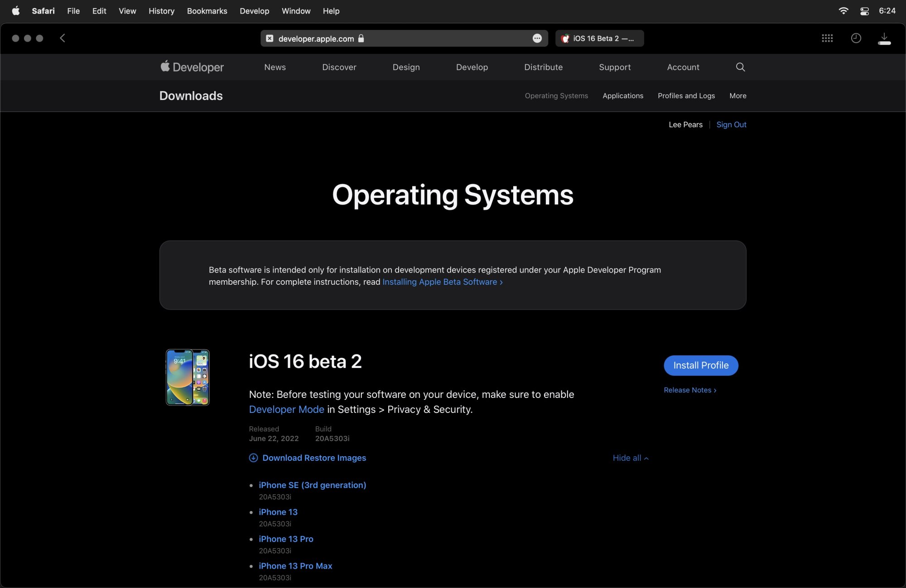Click the Apple Developer logo
The height and width of the screenshot is (588, 906).
pyautogui.click(x=192, y=67)
